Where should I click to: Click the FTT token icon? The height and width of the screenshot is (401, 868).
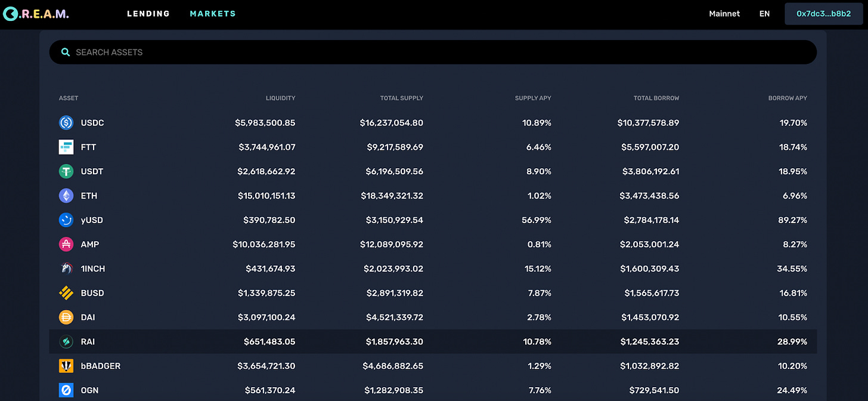[x=66, y=147]
